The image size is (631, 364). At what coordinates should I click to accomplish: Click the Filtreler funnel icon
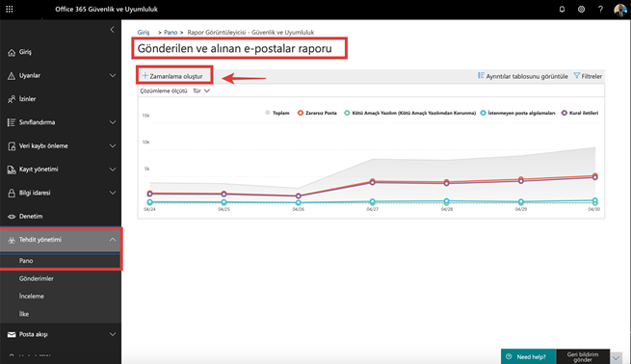pyautogui.click(x=577, y=76)
